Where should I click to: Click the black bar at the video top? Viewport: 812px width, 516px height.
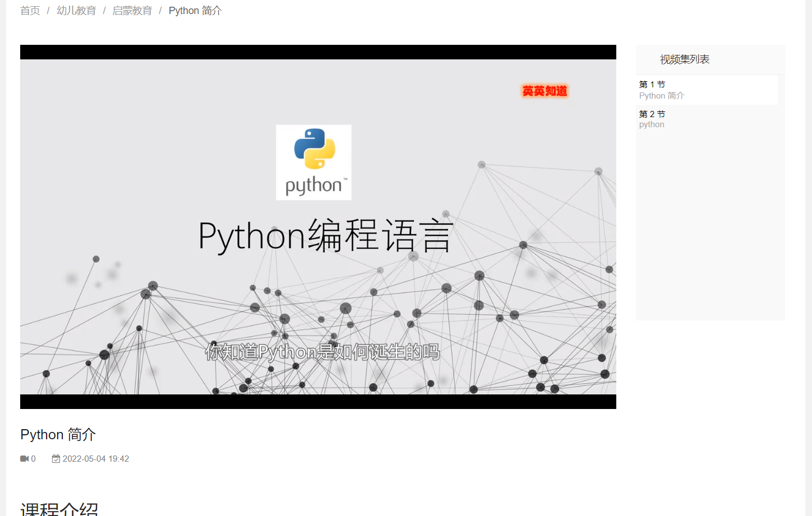pyautogui.click(x=318, y=52)
